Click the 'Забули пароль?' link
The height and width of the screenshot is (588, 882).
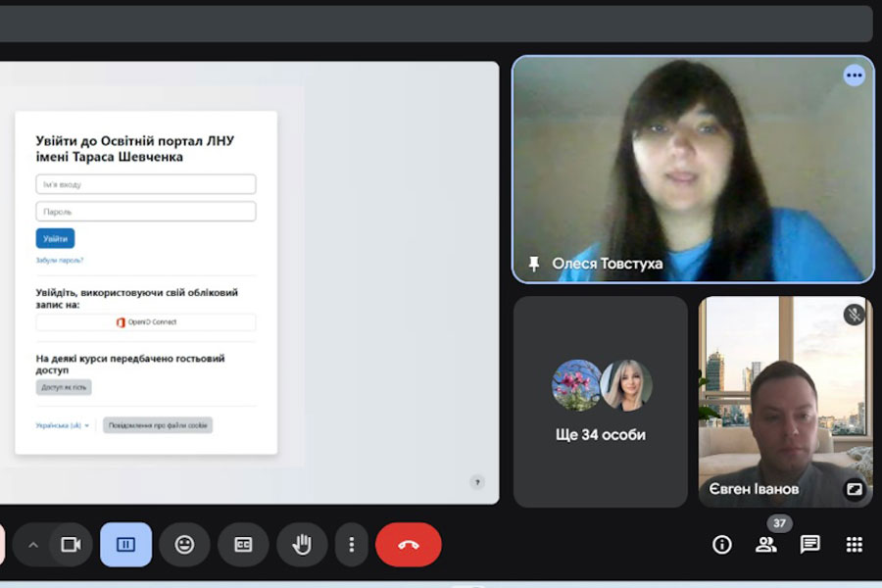60,260
